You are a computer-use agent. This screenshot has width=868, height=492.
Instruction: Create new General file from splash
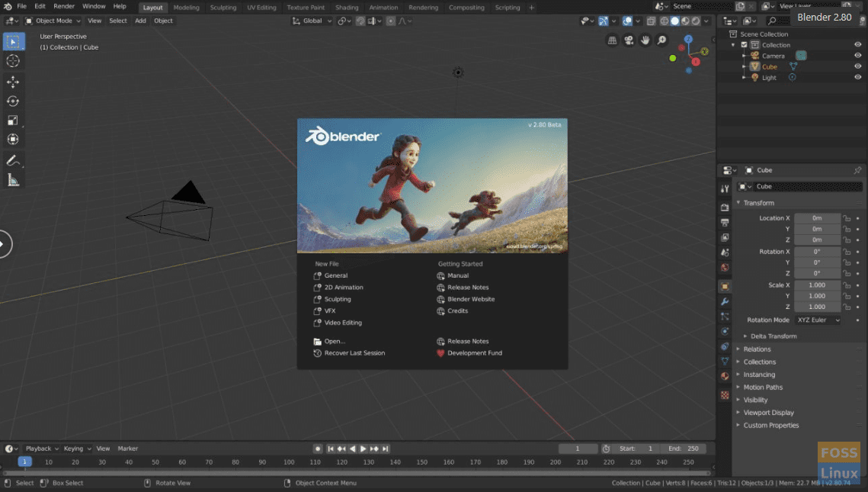[331, 276]
